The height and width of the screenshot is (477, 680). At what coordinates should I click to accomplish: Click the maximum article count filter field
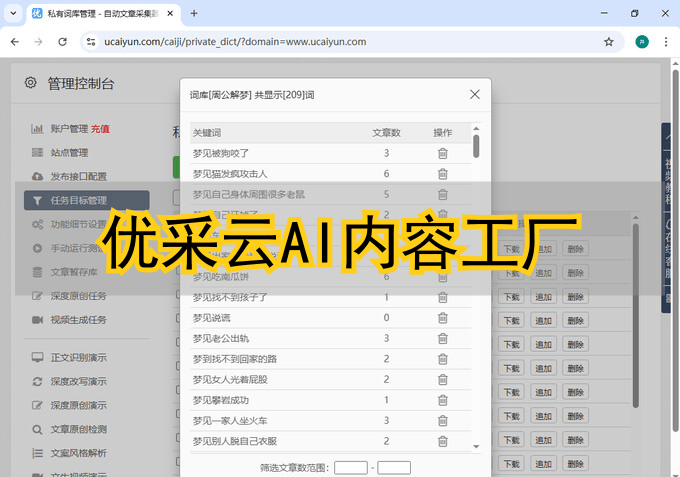click(x=394, y=467)
